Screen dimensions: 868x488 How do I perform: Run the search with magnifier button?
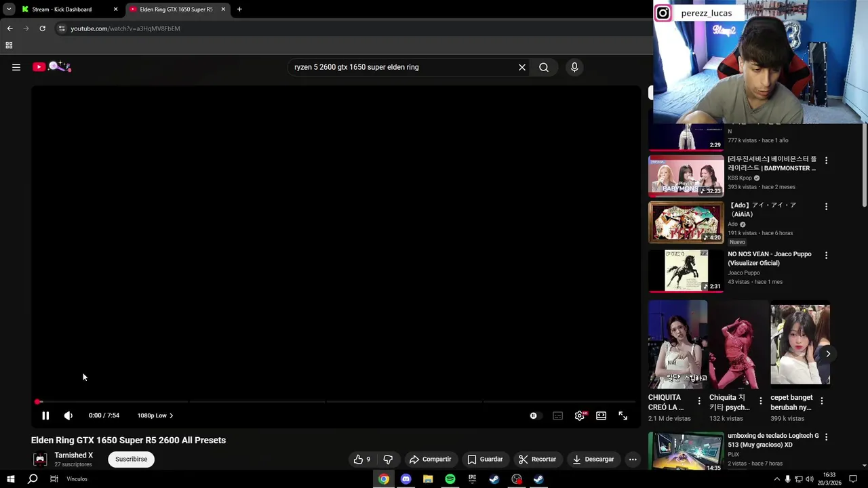(544, 67)
